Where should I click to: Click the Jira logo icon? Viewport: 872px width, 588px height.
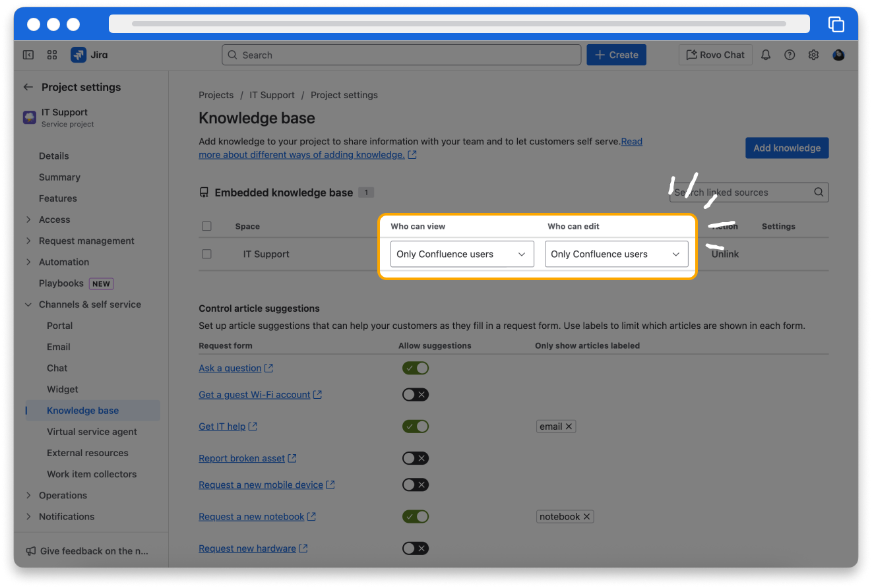click(x=78, y=55)
